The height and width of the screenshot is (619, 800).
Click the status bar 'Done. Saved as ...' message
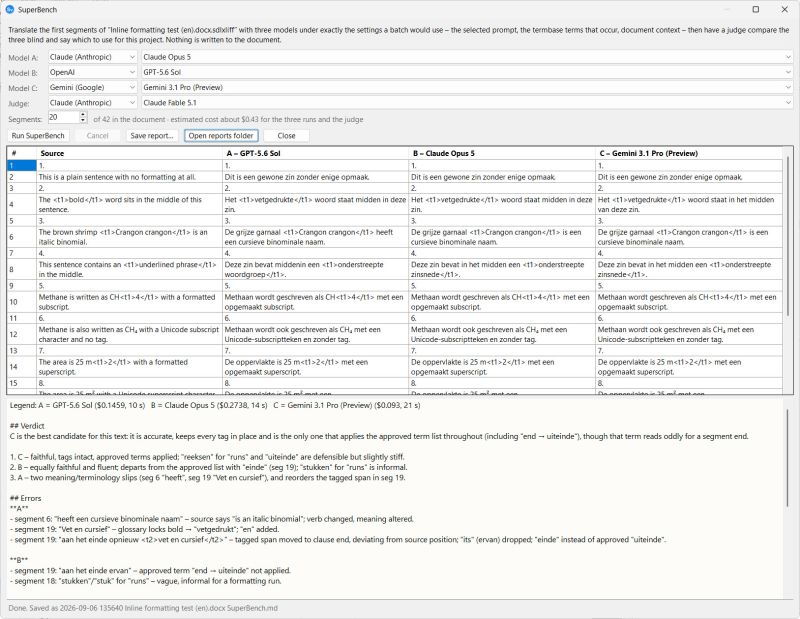click(143, 608)
